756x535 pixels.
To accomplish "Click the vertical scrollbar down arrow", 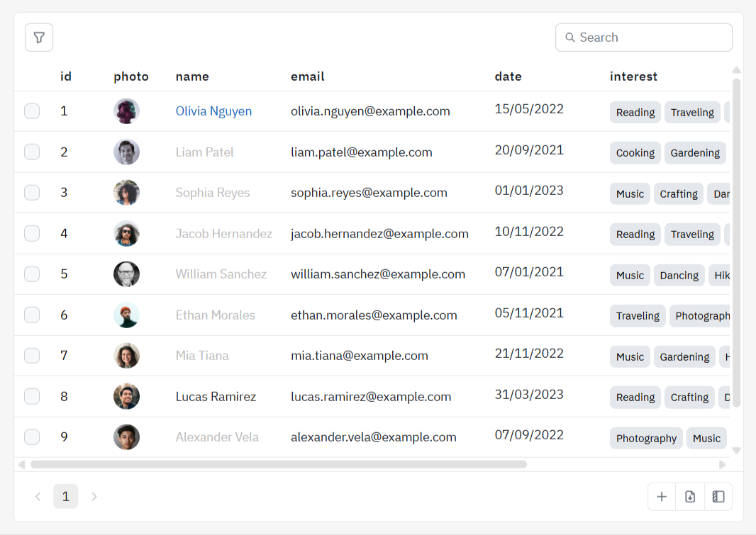I will coord(736,450).
